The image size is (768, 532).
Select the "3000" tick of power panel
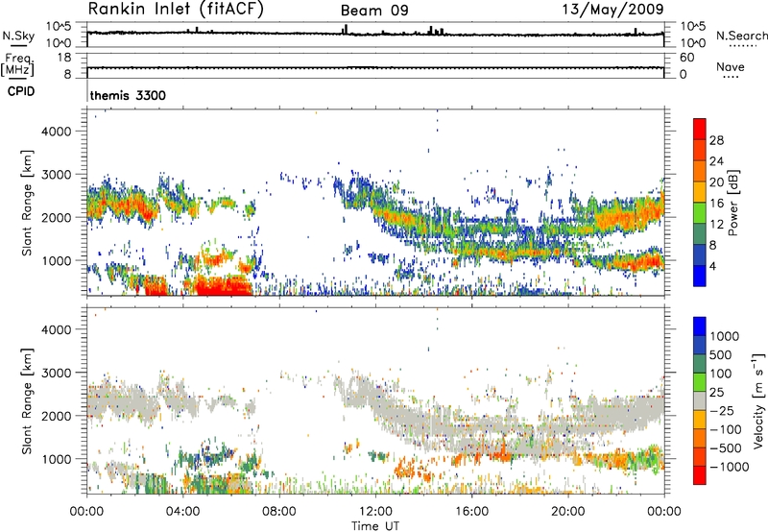(57, 175)
